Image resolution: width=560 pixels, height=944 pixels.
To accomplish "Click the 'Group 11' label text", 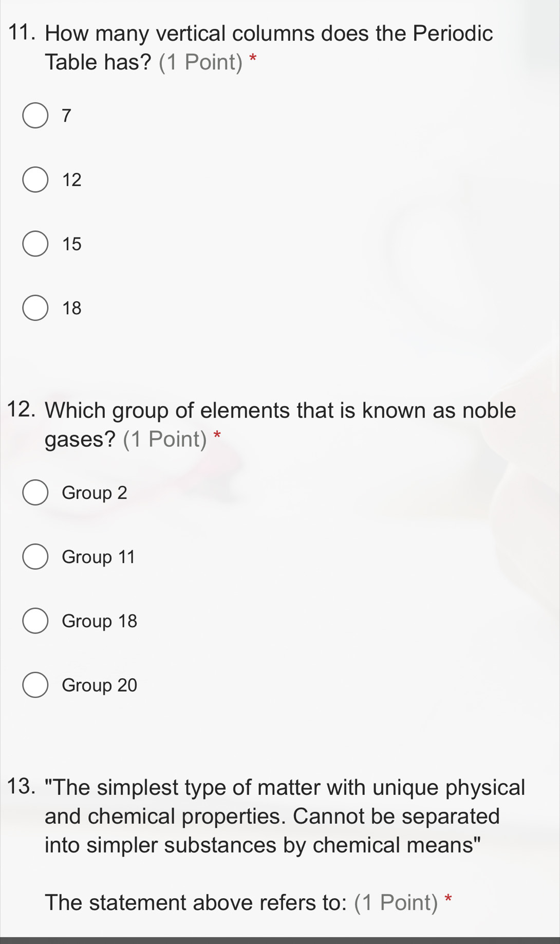I will [98, 557].
